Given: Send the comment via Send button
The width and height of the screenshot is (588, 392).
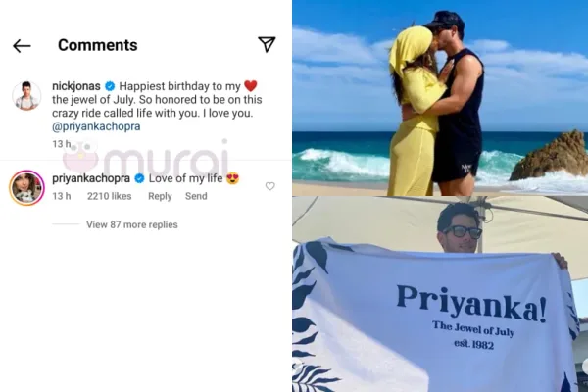Looking at the screenshot, I should [x=196, y=196].
